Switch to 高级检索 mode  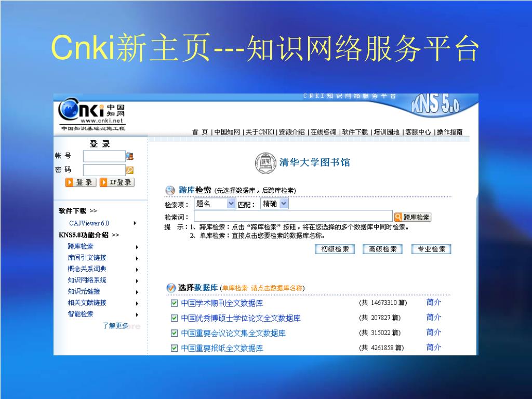pyautogui.click(x=383, y=249)
